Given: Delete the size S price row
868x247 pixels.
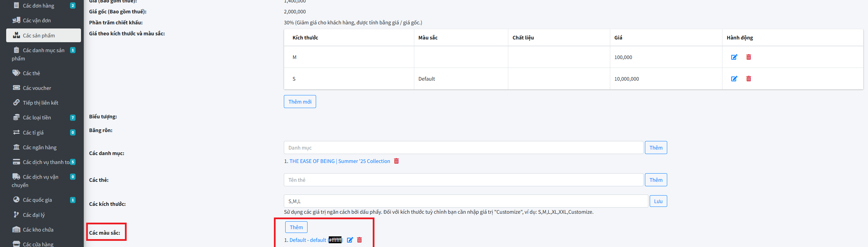Looking at the screenshot, I should (x=749, y=79).
